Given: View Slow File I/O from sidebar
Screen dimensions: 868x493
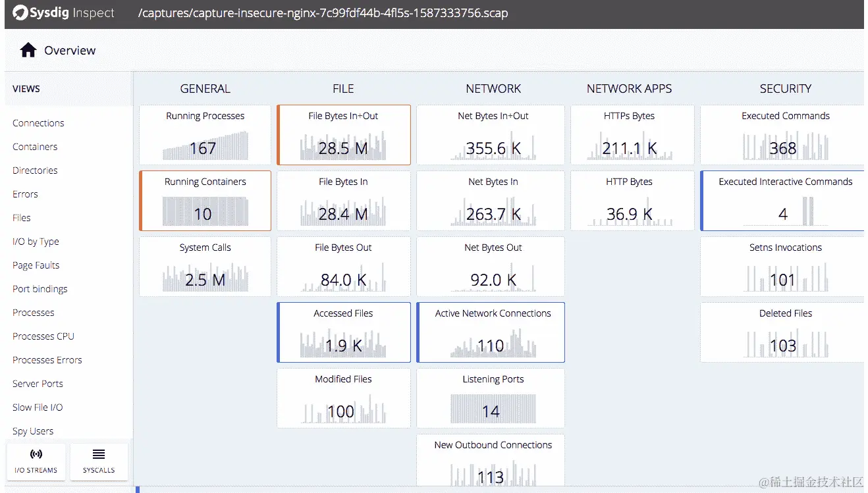Looking at the screenshot, I should tap(36, 407).
